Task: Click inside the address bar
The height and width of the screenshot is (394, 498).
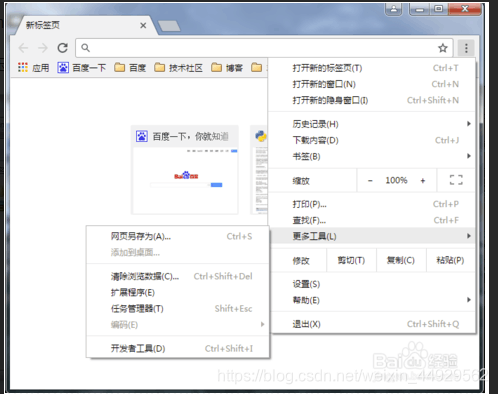Action: pos(263,48)
